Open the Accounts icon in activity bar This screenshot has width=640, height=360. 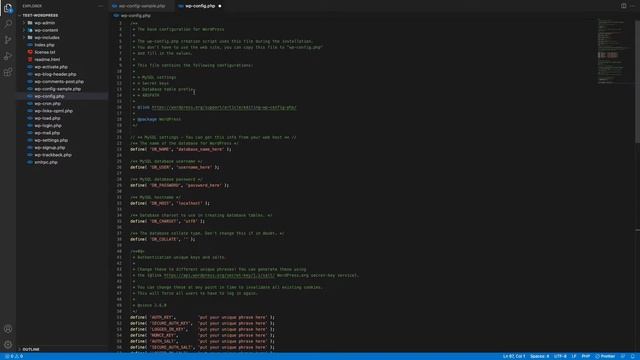coord(8,329)
